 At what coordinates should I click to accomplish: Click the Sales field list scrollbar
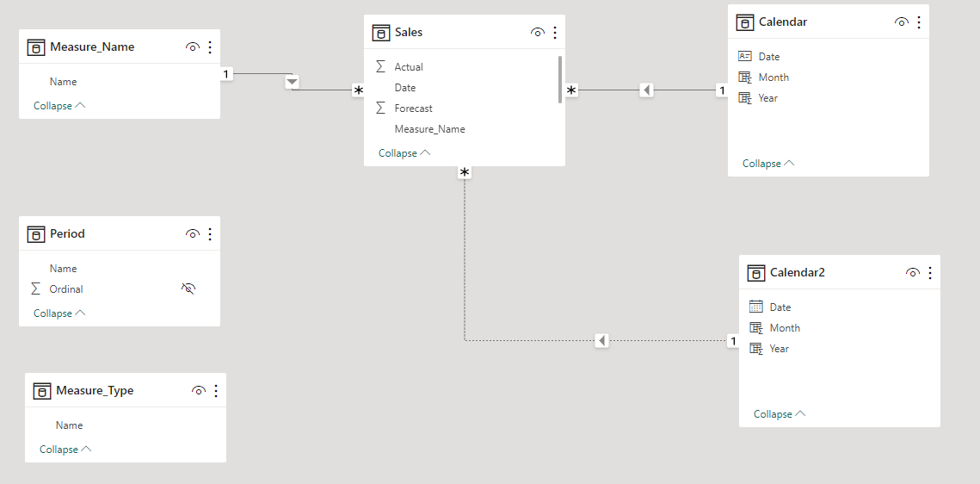point(560,79)
